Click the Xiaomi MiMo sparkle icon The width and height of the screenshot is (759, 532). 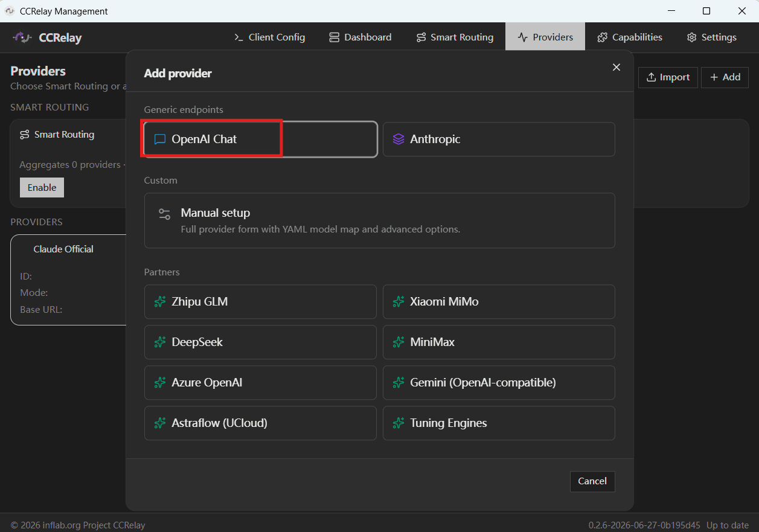[x=399, y=302]
